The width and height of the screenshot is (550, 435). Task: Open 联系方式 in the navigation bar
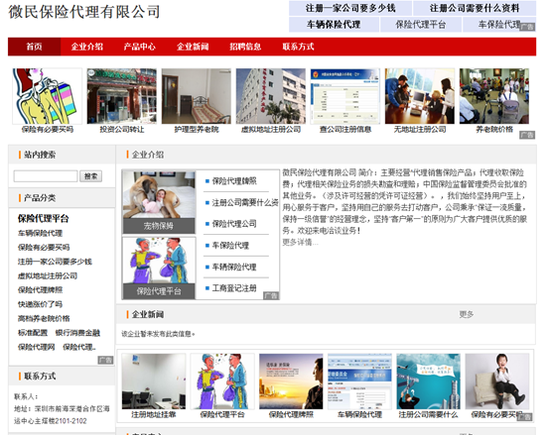pyautogui.click(x=298, y=47)
